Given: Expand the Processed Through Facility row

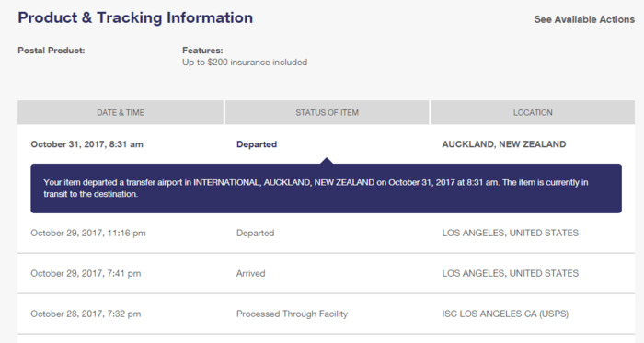Looking at the screenshot, I should [x=326, y=314].
